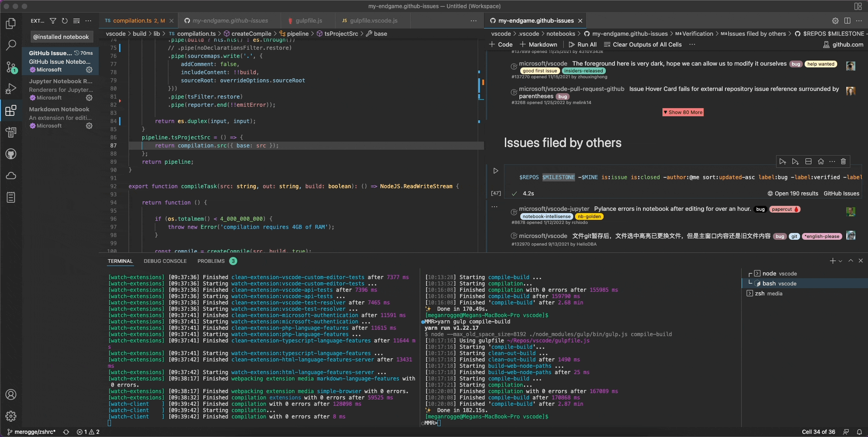Open the DEBUG CONSOLE panel tab
This screenshot has width=868, height=437.
point(165,261)
